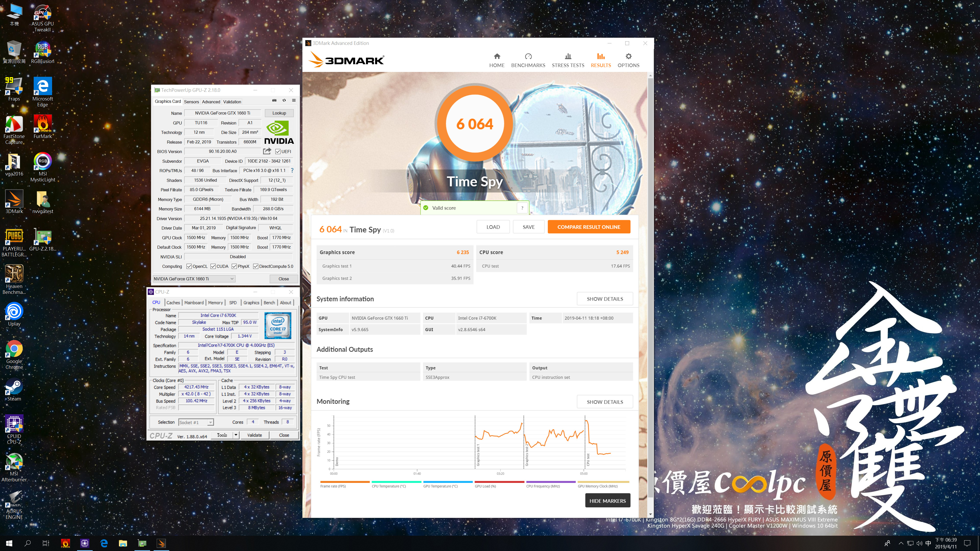Open the Tools dropdown arrow in CPU-Z
This screenshot has height=551, width=980.
[x=236, y=435]
